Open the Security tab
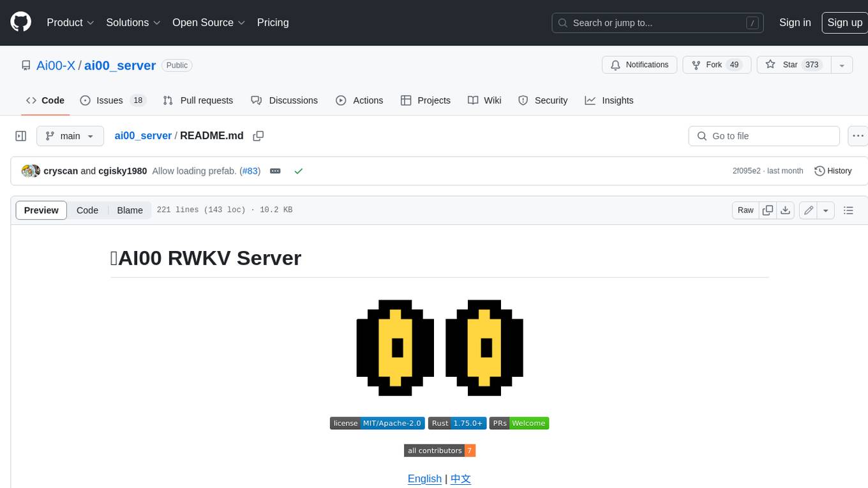The image size is (868, 488). (x=542, y=100)
